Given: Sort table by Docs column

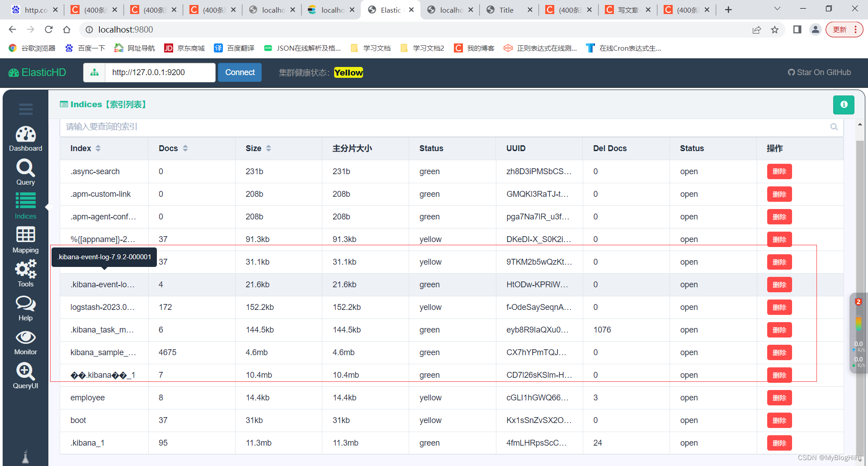Looking at the screenshot, I should pos(185,148).
